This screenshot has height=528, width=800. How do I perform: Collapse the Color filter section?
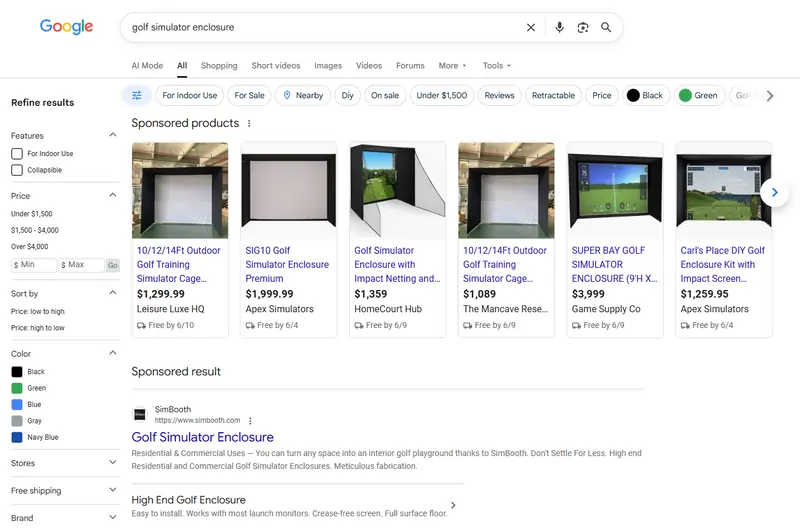coord(113,353)
